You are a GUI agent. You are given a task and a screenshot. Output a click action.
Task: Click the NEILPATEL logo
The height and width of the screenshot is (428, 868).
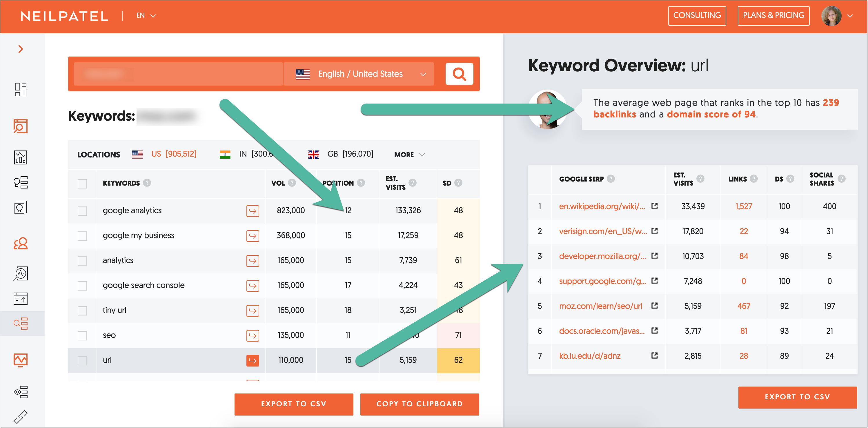pyautogui.click(x=64, y=16)
